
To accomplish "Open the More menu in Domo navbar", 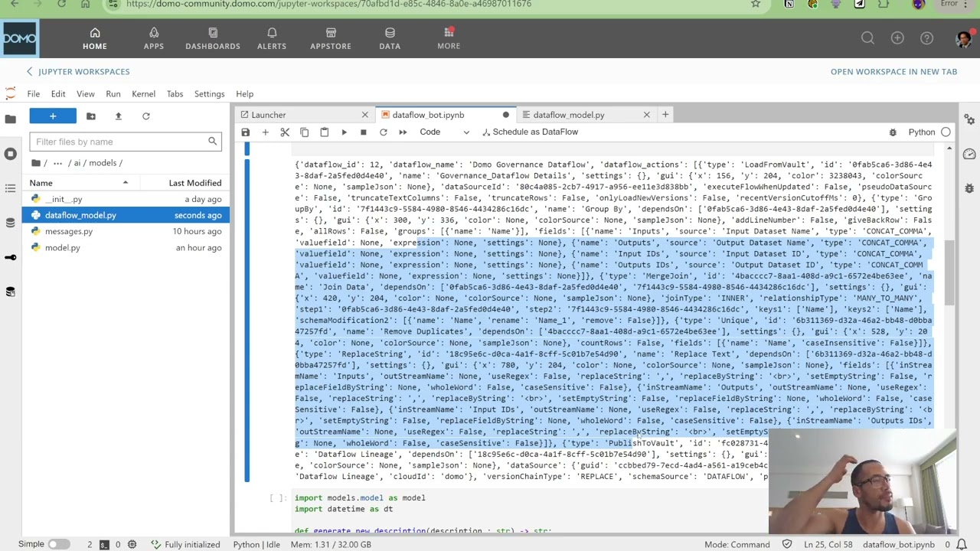I will tap(449, 38).
